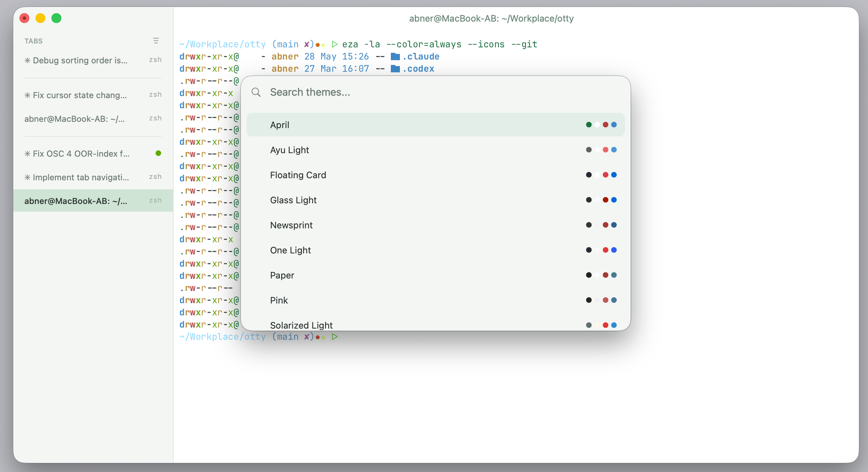Screen dimensions: 868x472
Task: Select the April theme
Action: point(436,125)
